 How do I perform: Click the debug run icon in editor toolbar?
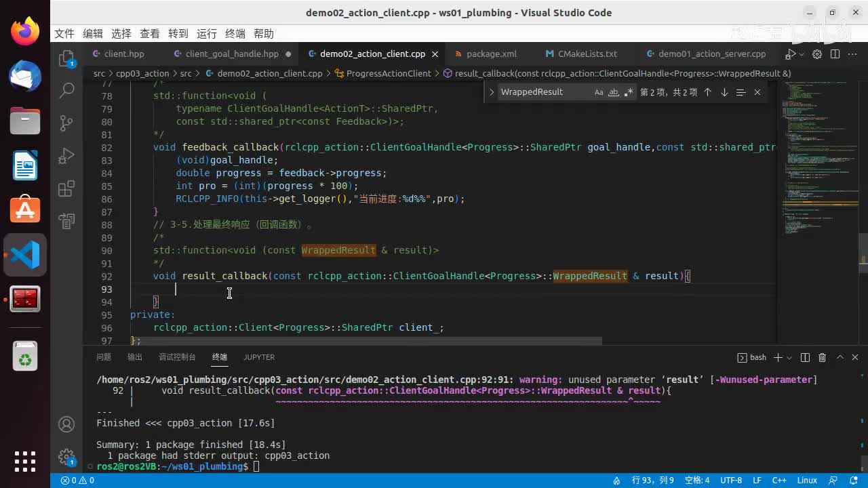pyautogui.click(x=790, y=54)
